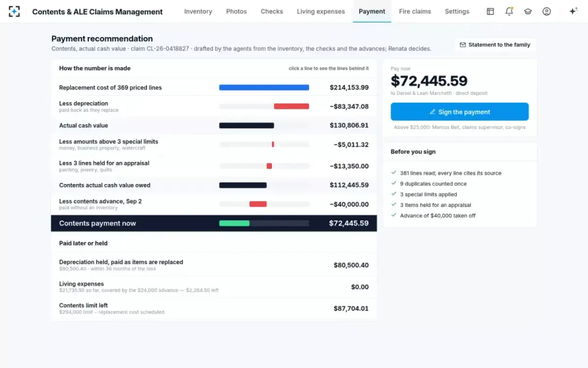Screen dimensions: 588x368
Task: Open the Fire claims tab
Action: (x=415, y=11)
